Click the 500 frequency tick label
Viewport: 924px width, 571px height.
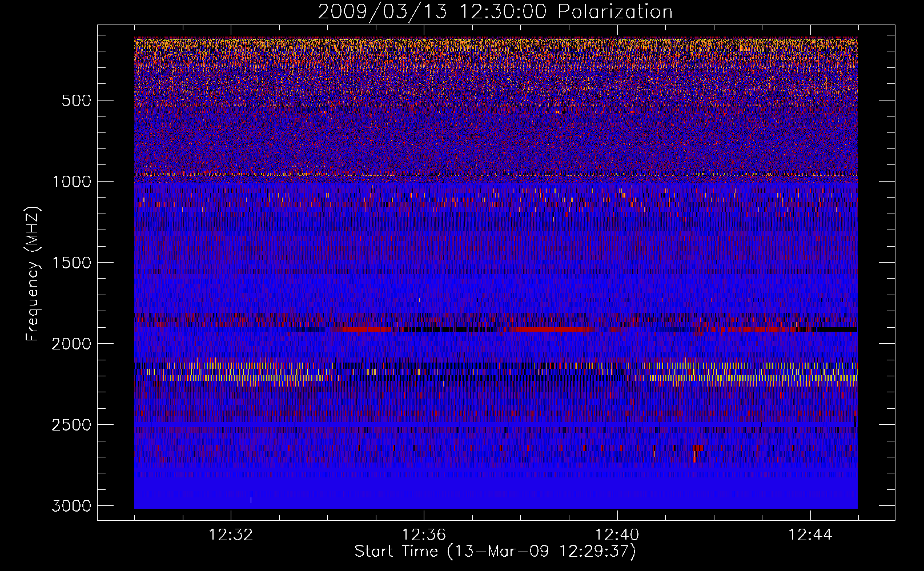click(x=76, y=100)
